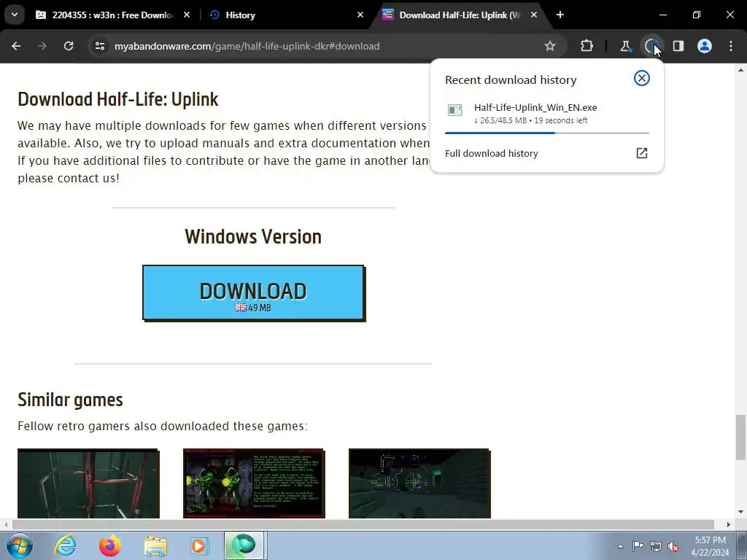The image size is (747, 560).
Task: View site information icon in address bar
Action: pyautogui.click(x=100, y=46)
